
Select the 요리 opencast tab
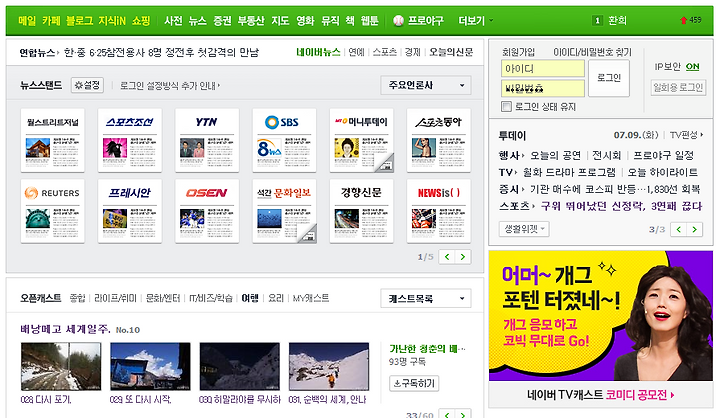[x=276, y=298]
